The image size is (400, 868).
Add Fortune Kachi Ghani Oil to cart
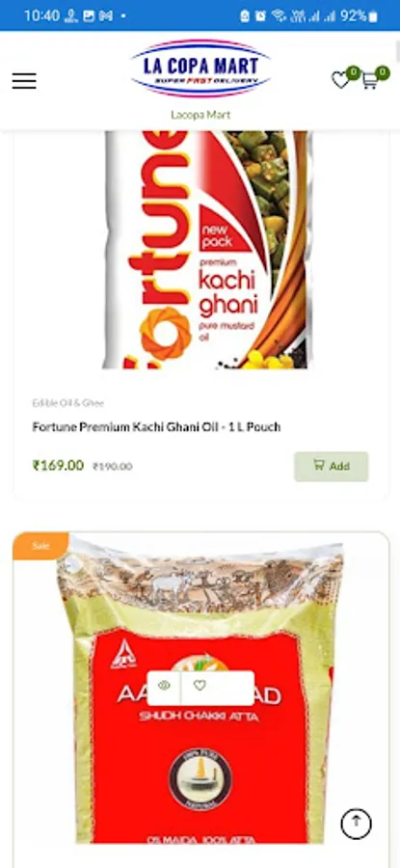[332, 466]
